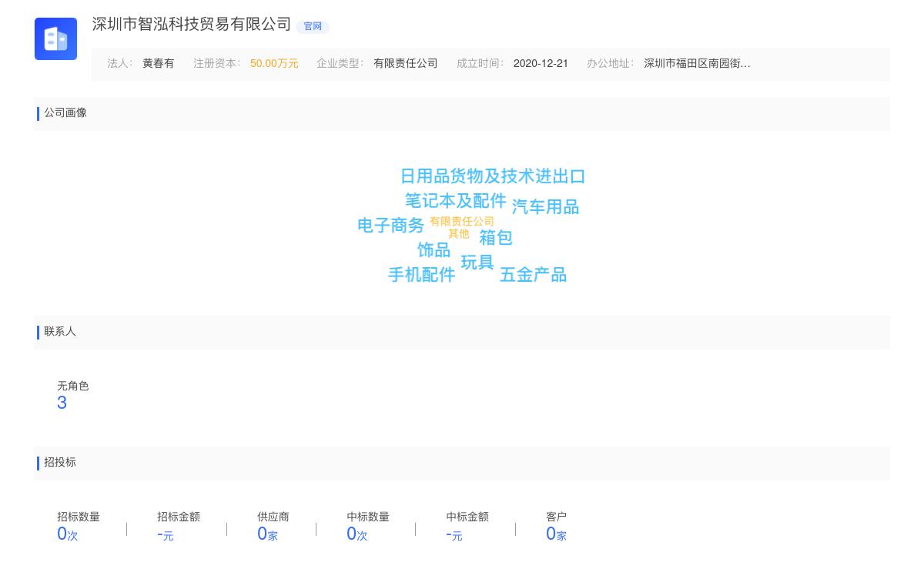Click contact count 3 under 无角色
924x579 pixels.
(62, 403)
